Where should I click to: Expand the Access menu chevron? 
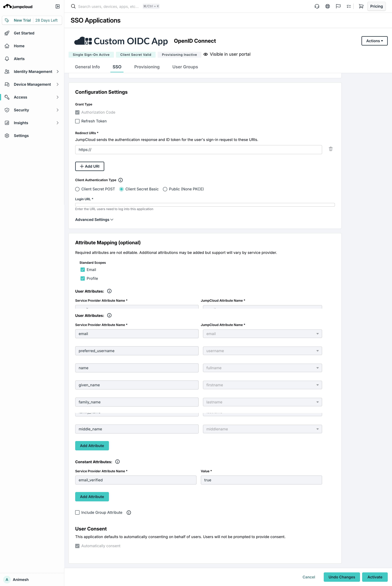click(x=57, y=97)
